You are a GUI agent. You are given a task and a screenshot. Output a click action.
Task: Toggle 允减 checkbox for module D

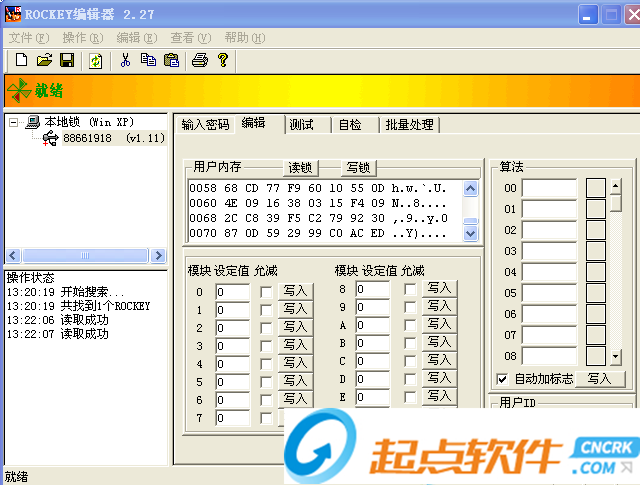pos(410,379)
